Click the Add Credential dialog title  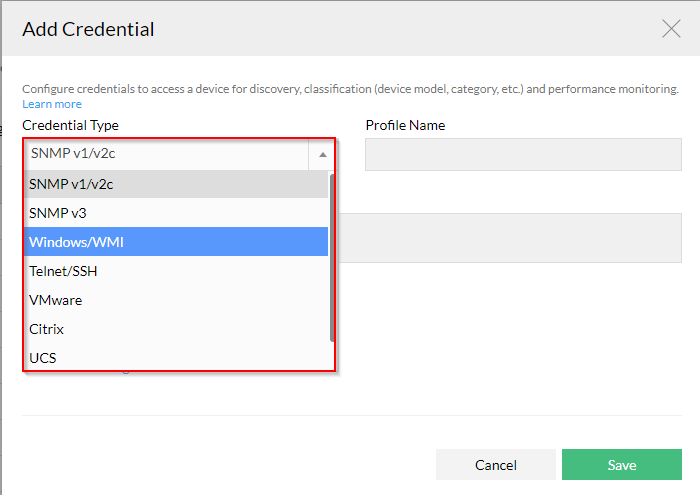(x=88, y=29)
